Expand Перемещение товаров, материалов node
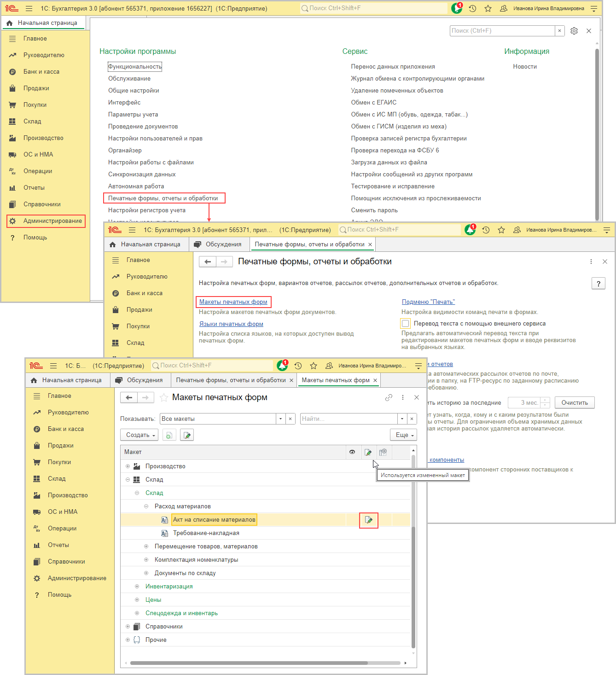The width and height of the screenshot is (616, 675). click(146, 547)
